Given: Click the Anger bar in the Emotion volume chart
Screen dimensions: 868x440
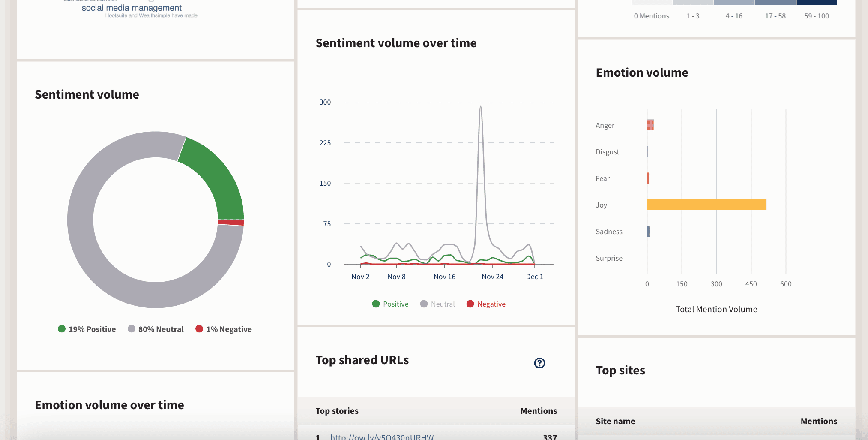Looking at the screenshot, I should [x=650, y=125].
